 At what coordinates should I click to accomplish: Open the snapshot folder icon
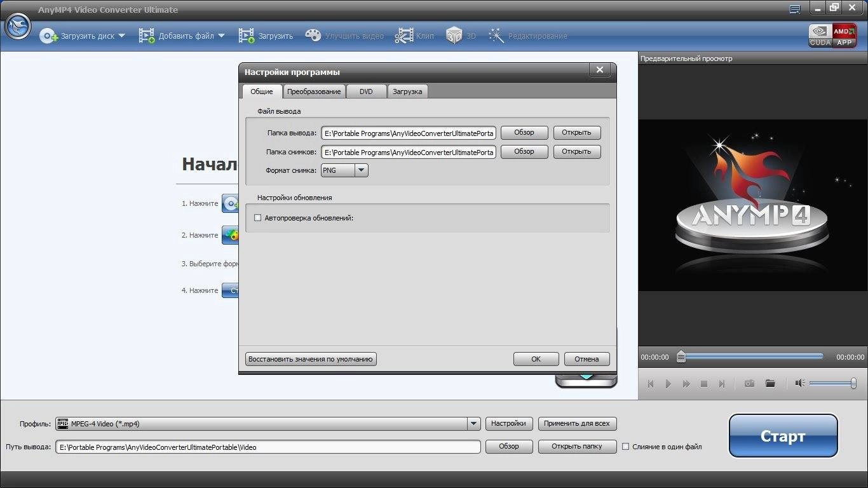[770, 383]
